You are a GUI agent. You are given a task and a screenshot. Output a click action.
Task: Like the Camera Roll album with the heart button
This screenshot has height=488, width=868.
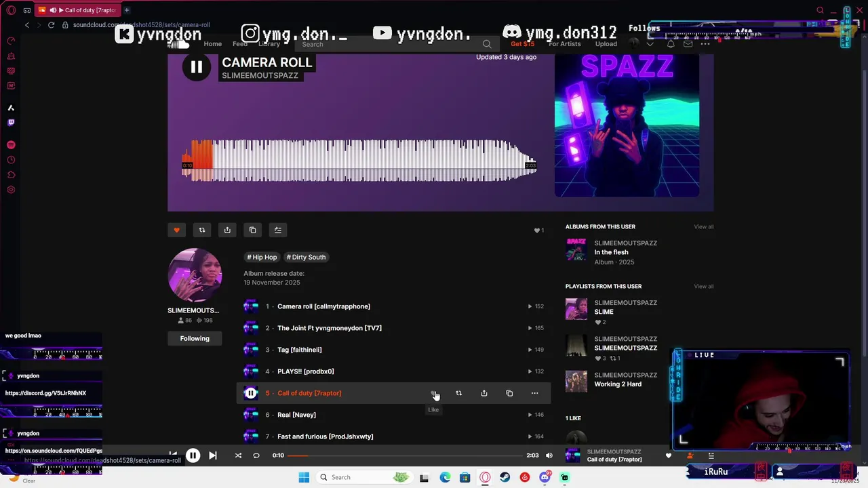coord(176,230)
